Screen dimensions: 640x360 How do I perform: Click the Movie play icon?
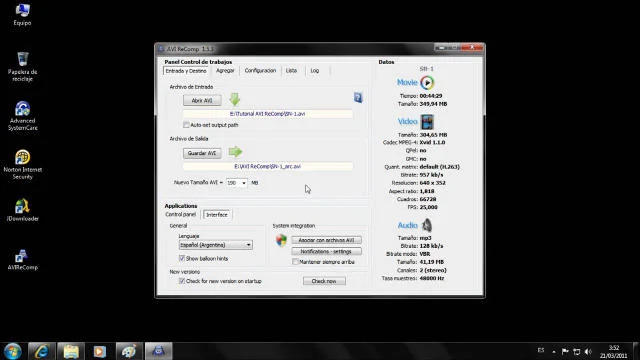[427, 83]
